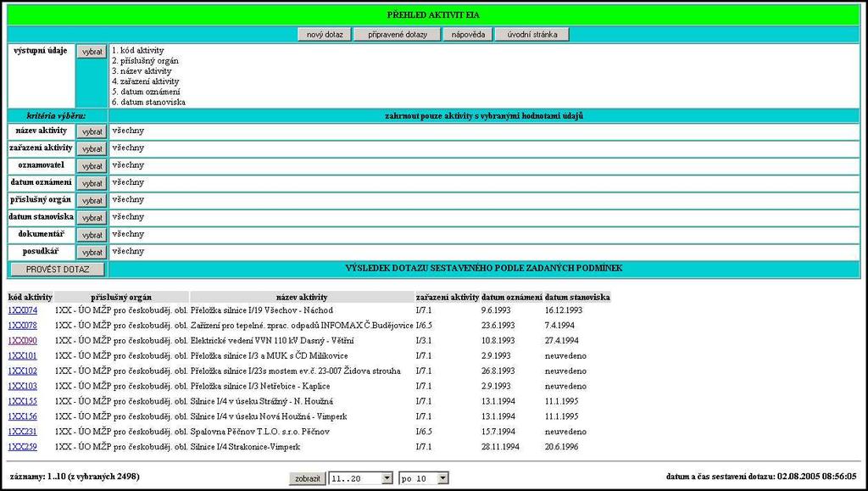Open 'připravené dotazy' prepared queries
Screen dimensions: 868x491
click(398, 34)
